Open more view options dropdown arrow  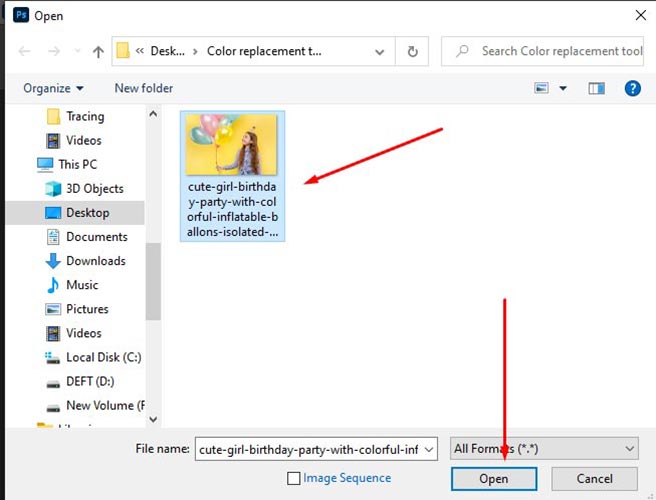point(563,88)
